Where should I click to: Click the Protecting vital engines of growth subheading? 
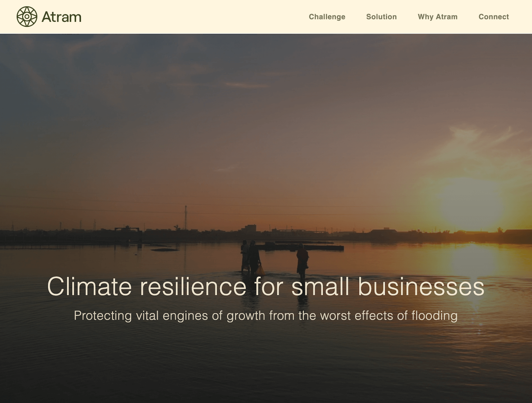266,316
